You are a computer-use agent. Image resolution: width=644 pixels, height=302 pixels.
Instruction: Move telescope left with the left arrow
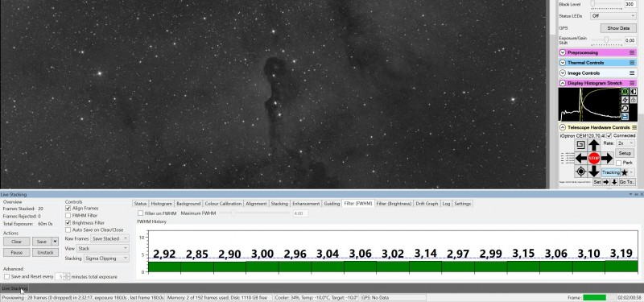pos(580,158)
